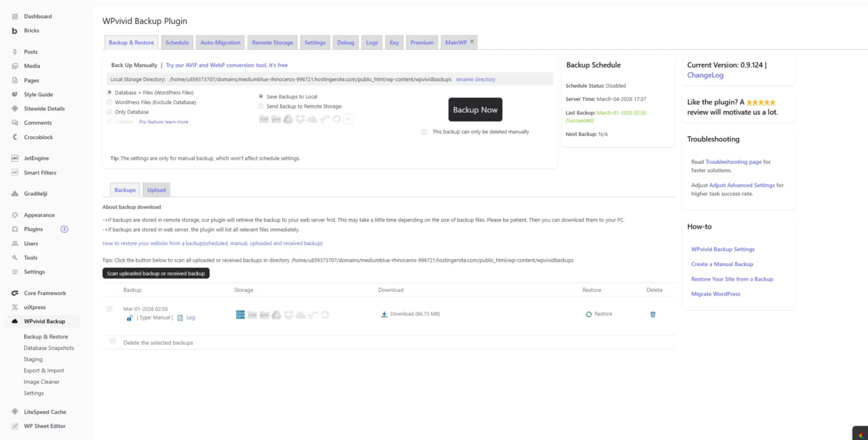868x440 pixels.
Task: Click the local server storage icon in backup row
Action: pos(240,315)
